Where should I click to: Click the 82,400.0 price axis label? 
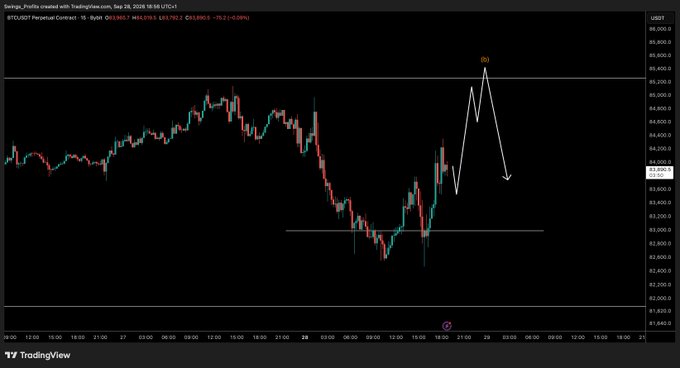tap(660, 271)
